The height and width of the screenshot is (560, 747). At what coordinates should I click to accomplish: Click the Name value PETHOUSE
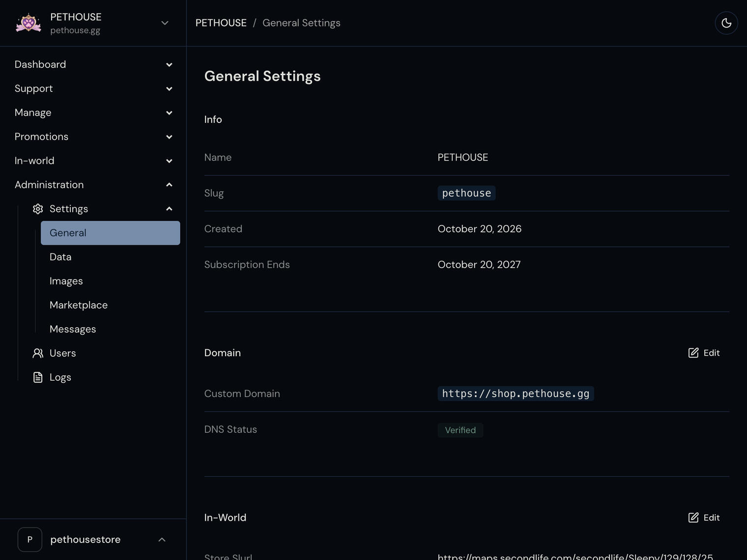[x=463, y=158]
